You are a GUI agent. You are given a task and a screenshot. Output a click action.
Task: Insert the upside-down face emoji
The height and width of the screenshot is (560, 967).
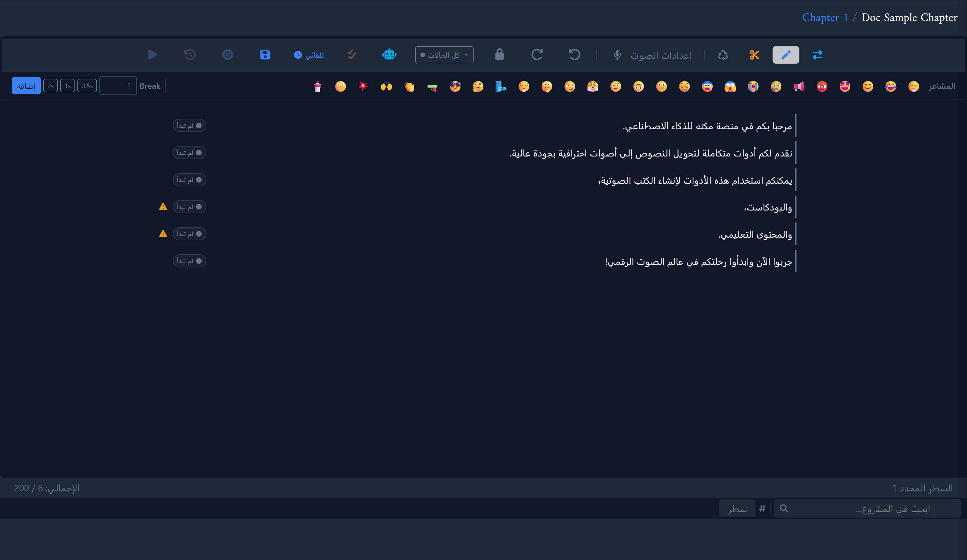639,86
